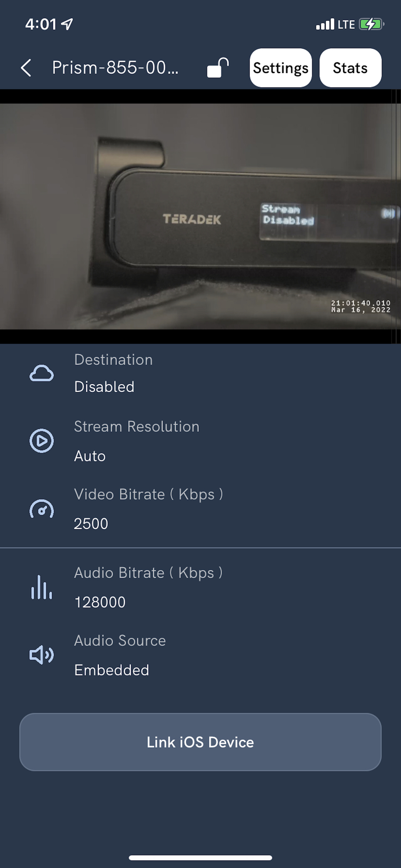Viewport: 401px width, 868px height.
Task: Tap the location arrow in status bar
Action: (x=67, y=24)
